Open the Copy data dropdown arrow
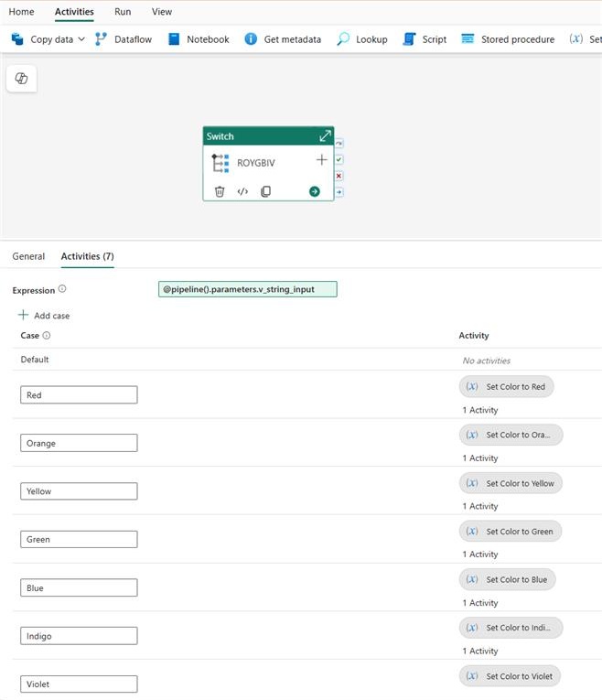 (81, 39)
